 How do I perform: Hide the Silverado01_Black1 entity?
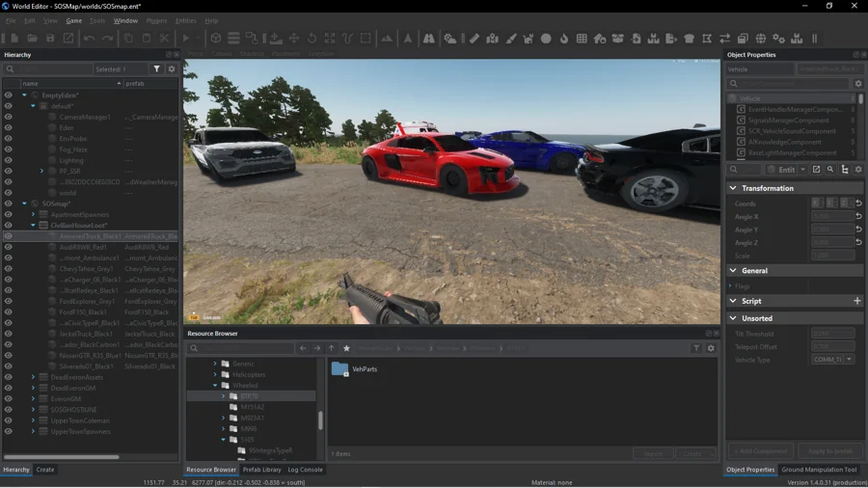click(x=9, y=366)
